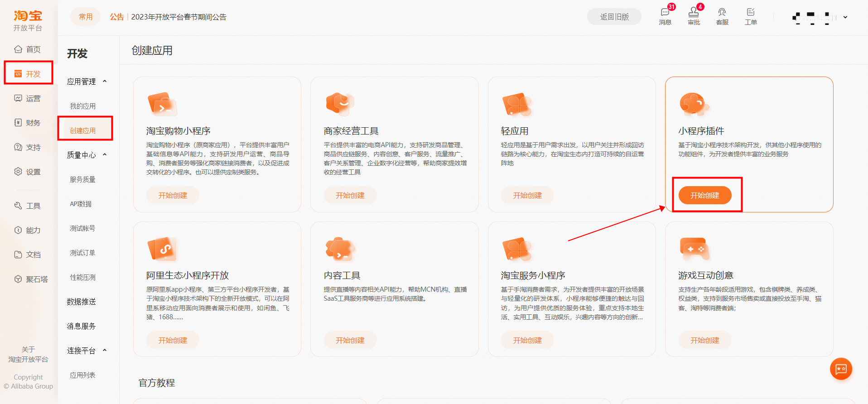Viewport: 868px width, 404px height.
Task: Open 关于淘宝开放平台 link
Action: coord(28,354)
